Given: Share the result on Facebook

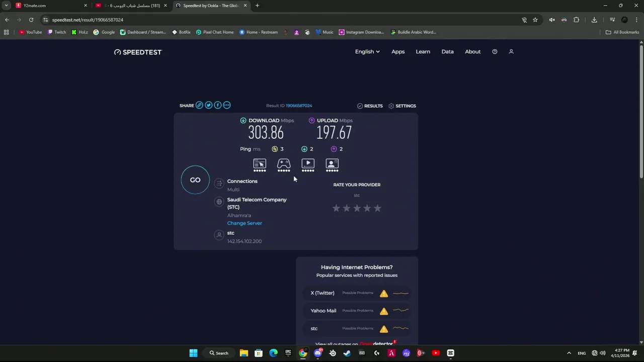Looking at the screenshot, I should point(217,105).
